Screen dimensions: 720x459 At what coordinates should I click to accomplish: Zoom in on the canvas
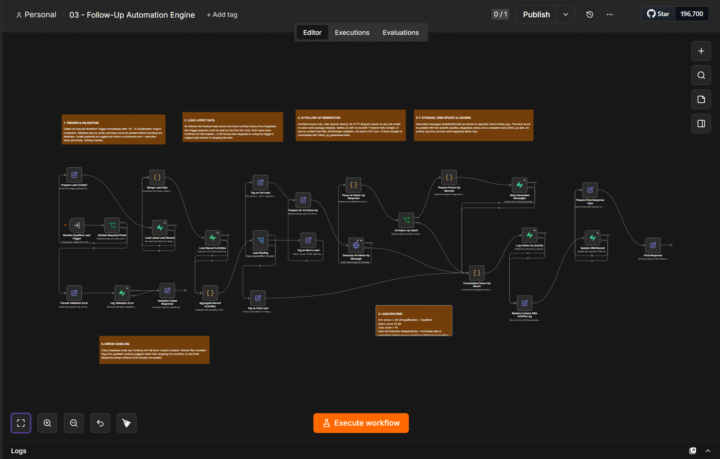tap(47, 423)
